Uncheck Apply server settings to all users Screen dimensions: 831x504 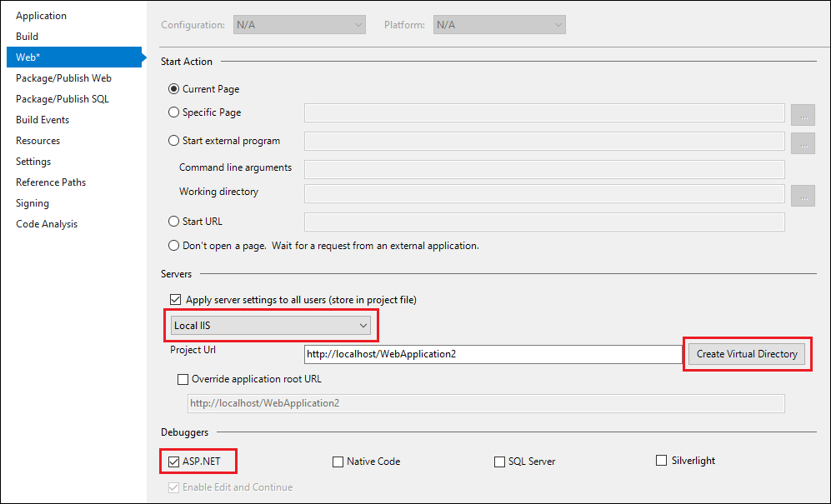pyautogui.click(x=176, y=299)
